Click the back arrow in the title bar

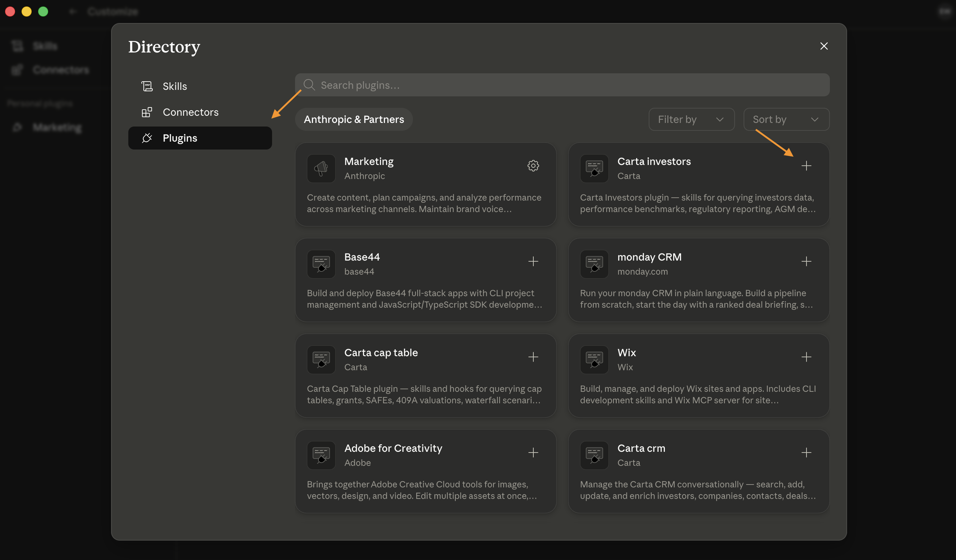tap(73, 12)
